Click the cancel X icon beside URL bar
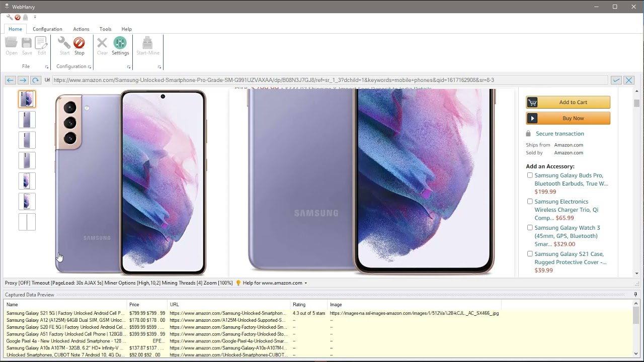644x362 pixels. (x=629, y=80)
